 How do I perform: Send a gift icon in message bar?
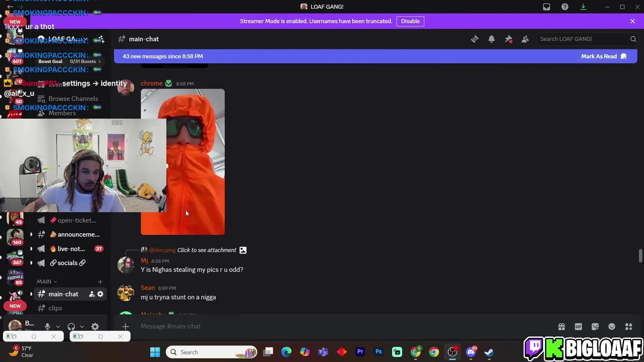561,326
